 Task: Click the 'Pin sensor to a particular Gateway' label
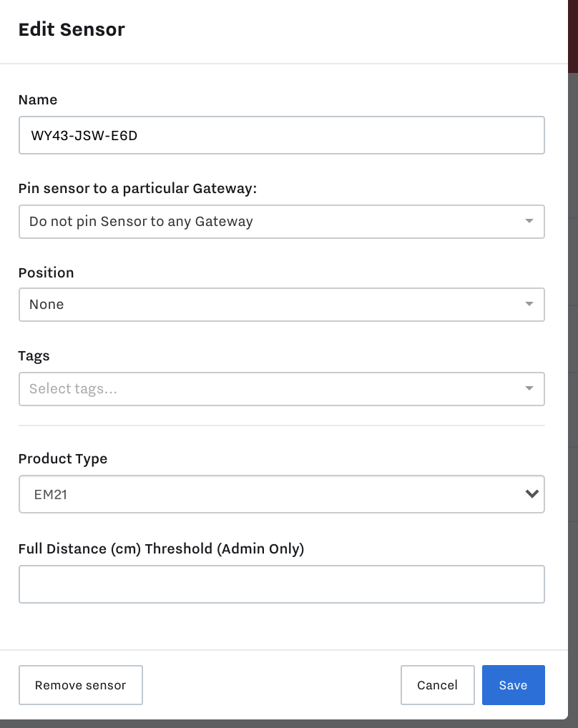click(137, 189)
